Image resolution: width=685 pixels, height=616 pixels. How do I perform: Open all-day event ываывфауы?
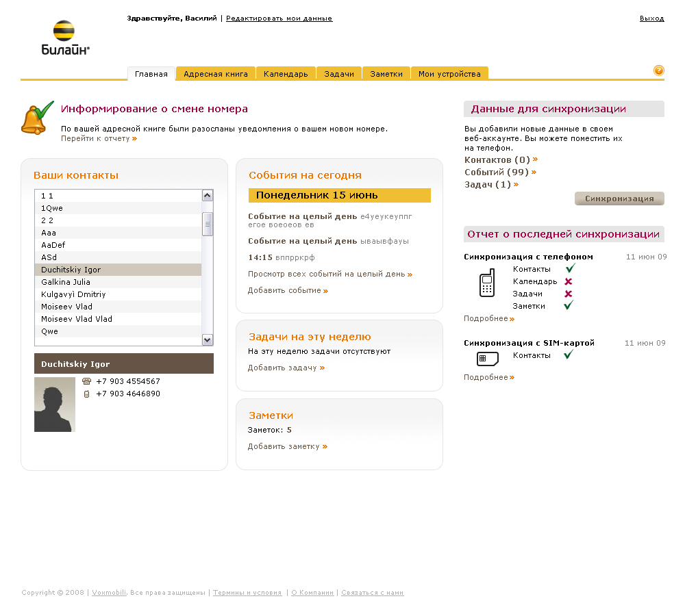point(329,241)
